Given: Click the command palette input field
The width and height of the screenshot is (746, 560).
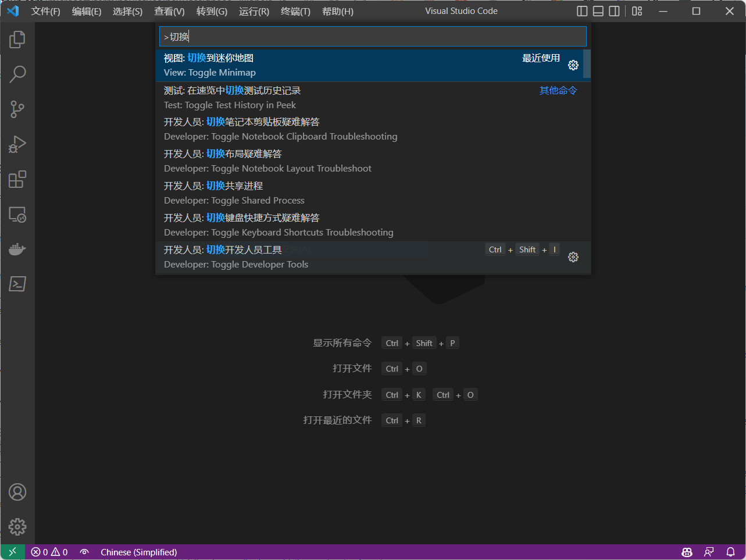Looking at the screenshot, I should 373,37.
